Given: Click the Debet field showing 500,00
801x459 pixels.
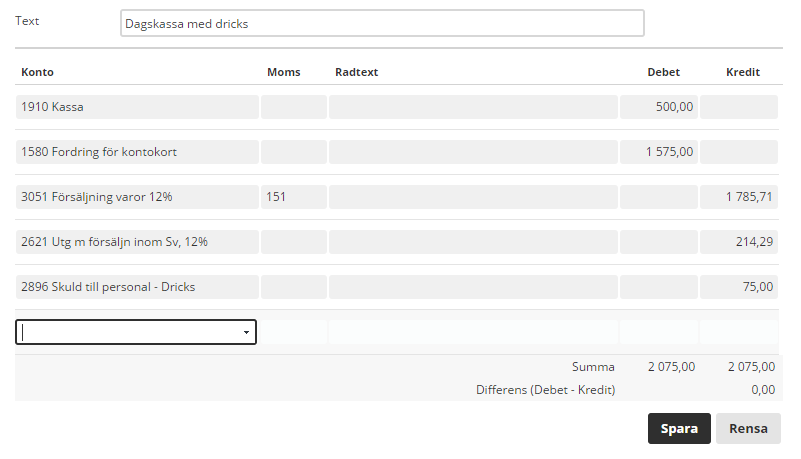Looking at the screenshot, I should point(657,107).
